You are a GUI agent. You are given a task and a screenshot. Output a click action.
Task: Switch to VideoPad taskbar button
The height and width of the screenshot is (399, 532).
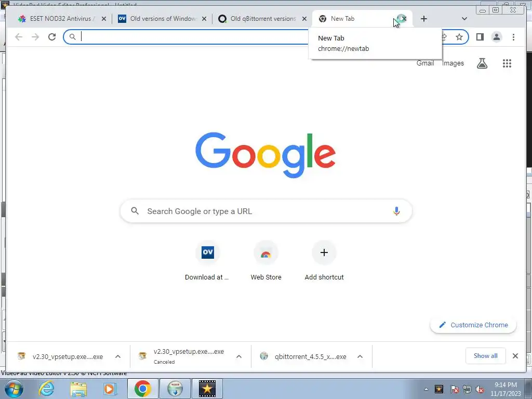point(207,389)
